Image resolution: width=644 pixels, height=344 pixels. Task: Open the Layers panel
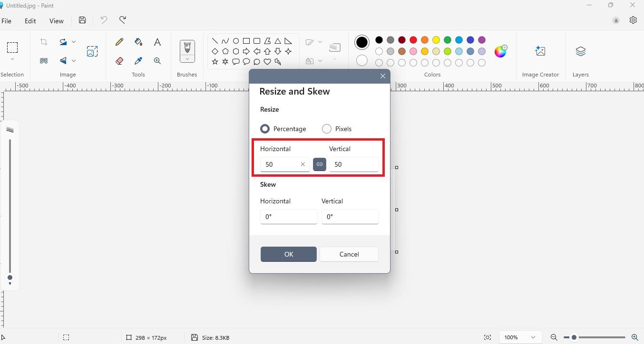(x=580, y=51)
